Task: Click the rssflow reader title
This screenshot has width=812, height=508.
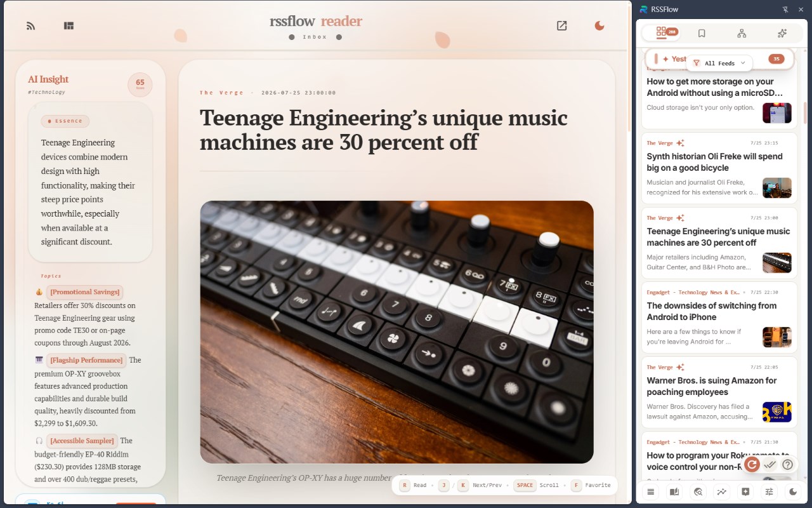Action: [316, 21]
